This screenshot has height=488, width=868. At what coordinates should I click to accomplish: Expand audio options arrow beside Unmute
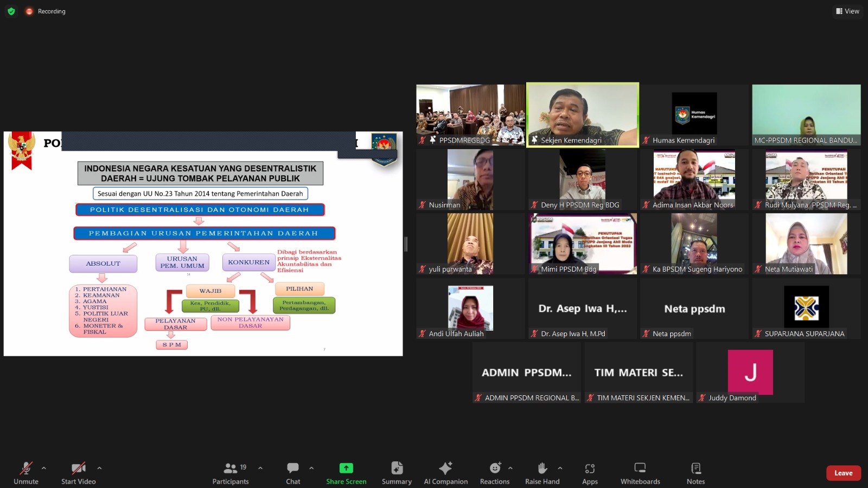pyautogui.click(x=44, y=468)
